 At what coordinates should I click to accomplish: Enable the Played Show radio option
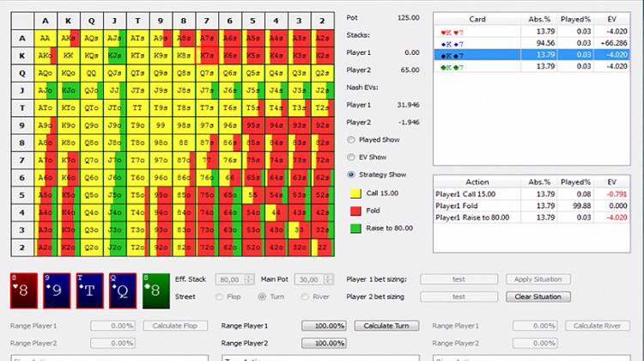[352, 139]
